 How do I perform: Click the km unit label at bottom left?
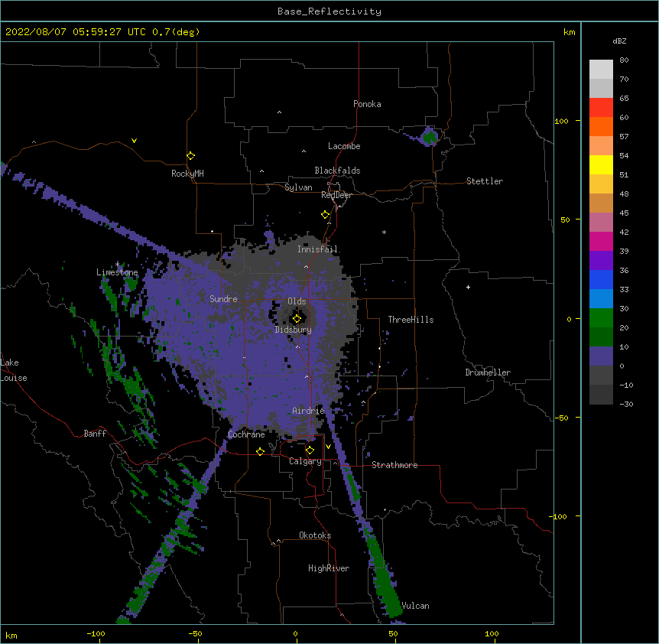coord(11,635)
